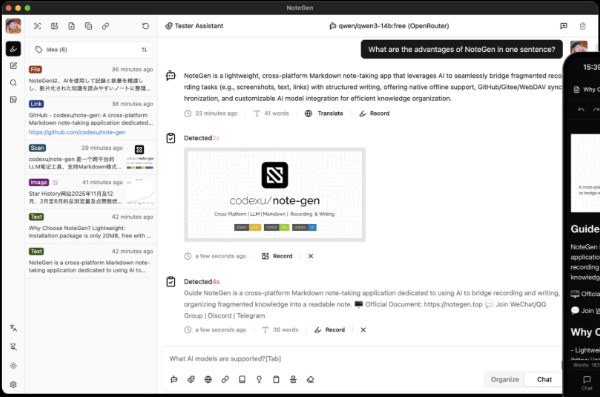This screenshot has height=397, width=600.
Task: Open the qwen3-14b model selector
Action: pos(389,26)
